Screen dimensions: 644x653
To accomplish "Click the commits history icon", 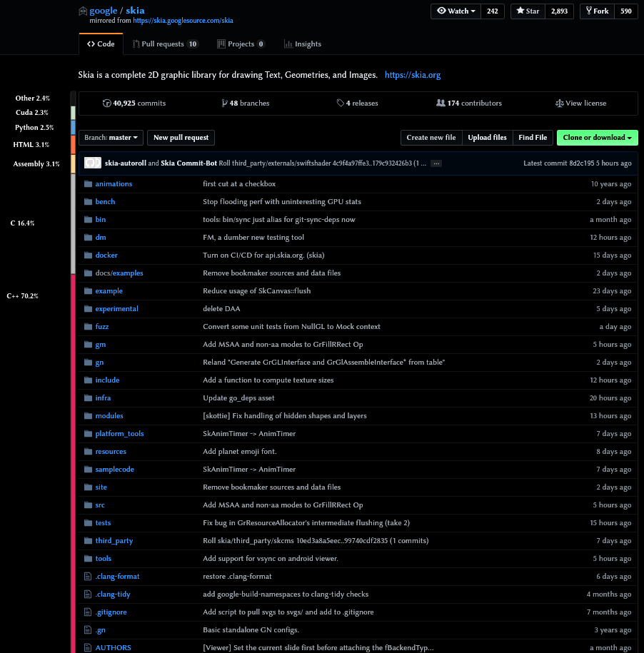I will 107,103.
